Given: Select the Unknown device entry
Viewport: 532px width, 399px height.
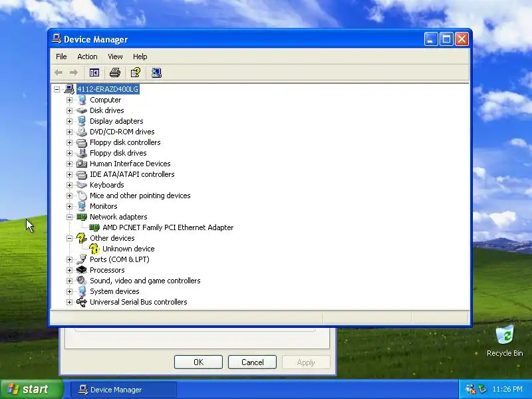Looking at the screenshot, I should tap(128, 249).
